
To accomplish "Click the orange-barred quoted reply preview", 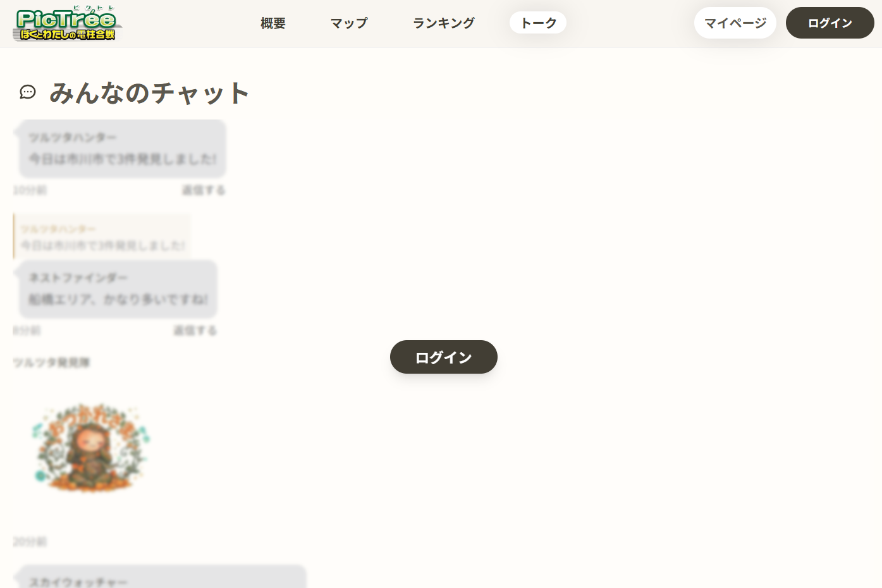I will click(x=102, y=237).
